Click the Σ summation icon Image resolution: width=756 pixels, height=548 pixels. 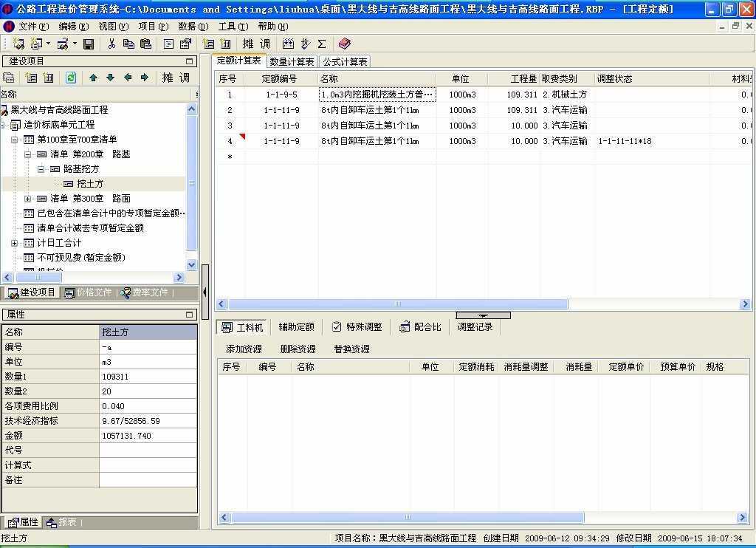(x=322, y=44)
